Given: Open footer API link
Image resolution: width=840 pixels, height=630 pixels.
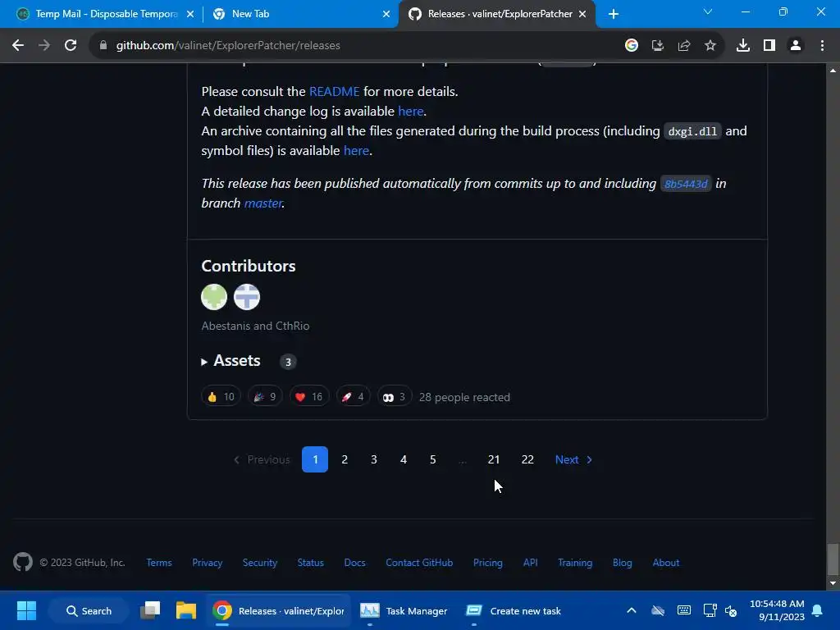Looking at the screenshot, I should tap(531, 563).
